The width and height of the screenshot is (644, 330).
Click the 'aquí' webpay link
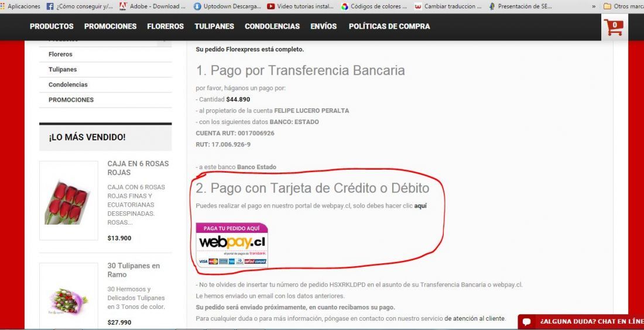click(420, 206)
